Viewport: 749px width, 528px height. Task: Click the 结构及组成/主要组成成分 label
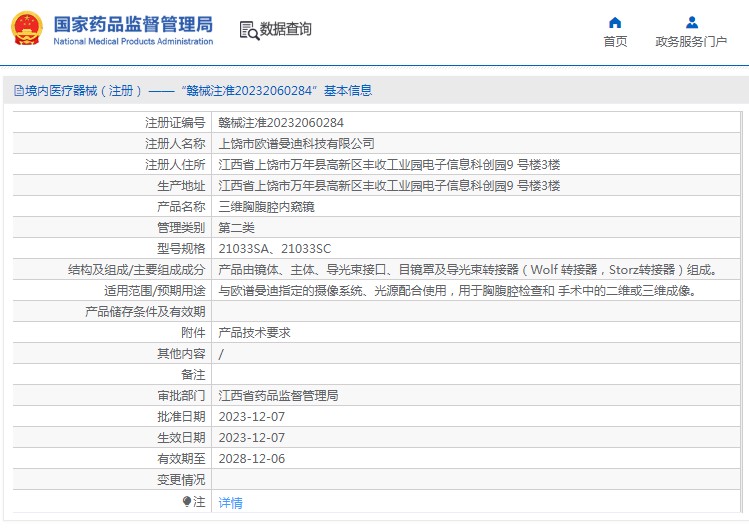[x=137, y=270]
